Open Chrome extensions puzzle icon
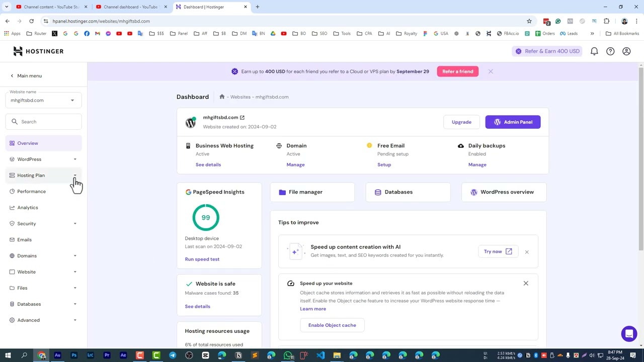Image resolution: width=644 pixels, height=362 pixels. click(606, 21)
